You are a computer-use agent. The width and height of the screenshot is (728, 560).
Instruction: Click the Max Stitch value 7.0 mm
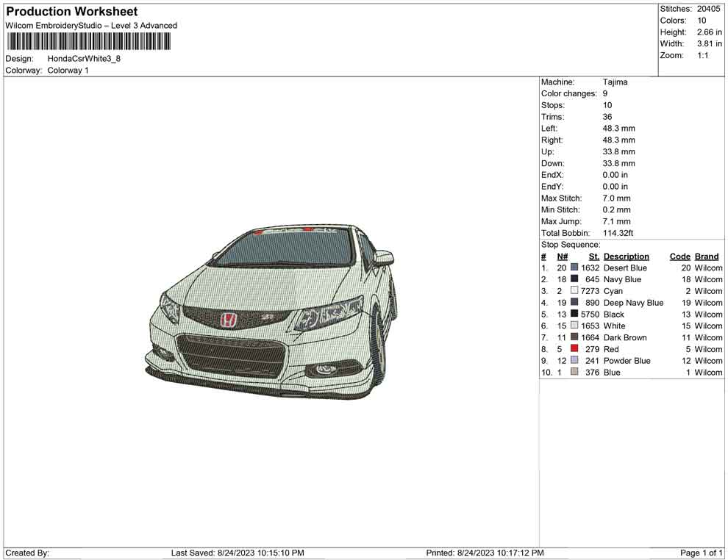coord(616,198)
